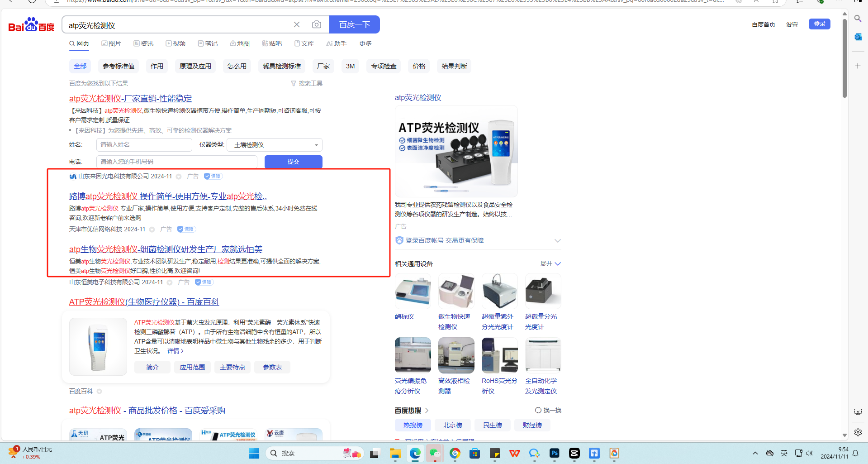
Task: Launch File Explorer from the taskbar
Action: [395, 453]
